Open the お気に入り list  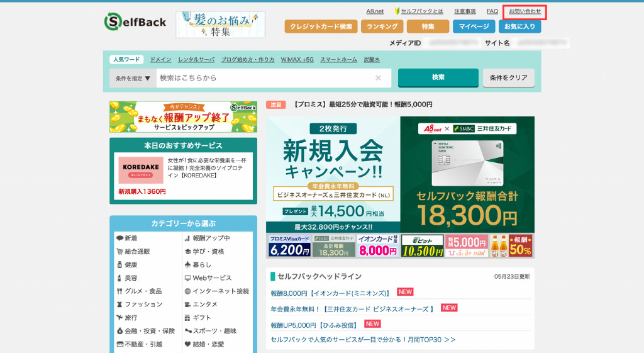pyautogui.click(x=519, y=26)
